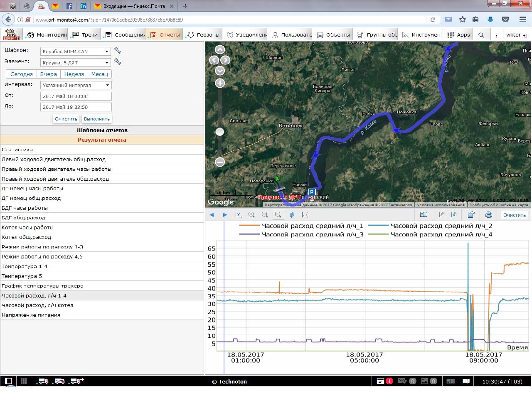Image resolution: width=532 pixels, height=413 pixels.
Task: Open the Интервал dropdown
Action: (76, 85)
